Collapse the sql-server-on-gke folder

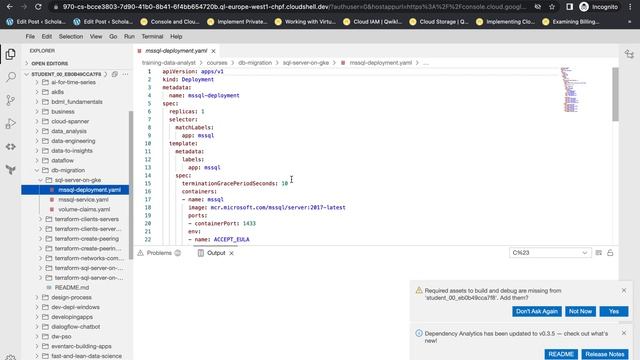click(78, 180)
